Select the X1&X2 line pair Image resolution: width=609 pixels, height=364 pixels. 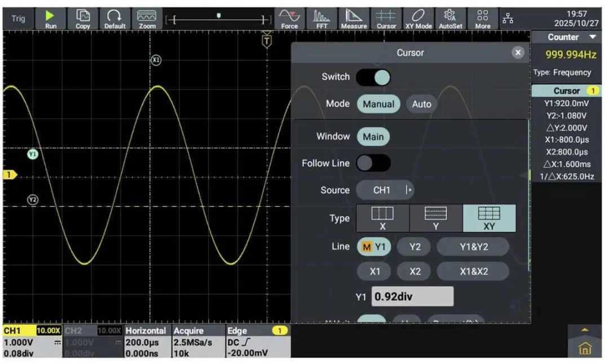[474, 271]
